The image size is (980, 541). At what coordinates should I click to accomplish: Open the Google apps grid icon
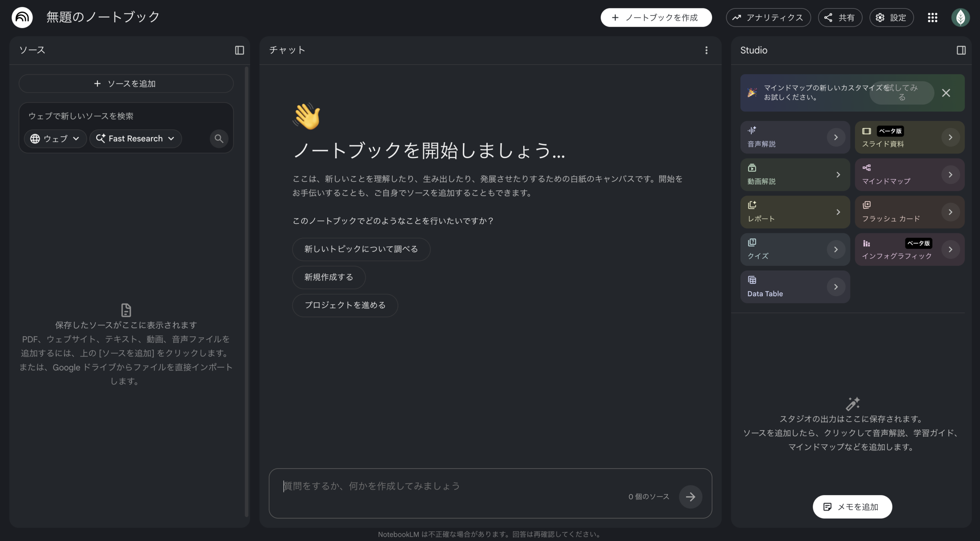933,17
